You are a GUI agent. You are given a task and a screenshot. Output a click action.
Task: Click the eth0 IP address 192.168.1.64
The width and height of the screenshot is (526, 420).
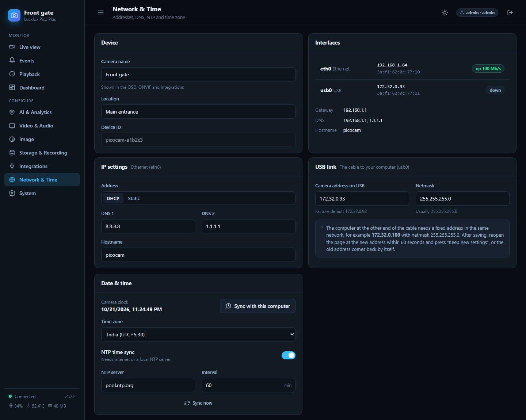(x=392, y=65)
